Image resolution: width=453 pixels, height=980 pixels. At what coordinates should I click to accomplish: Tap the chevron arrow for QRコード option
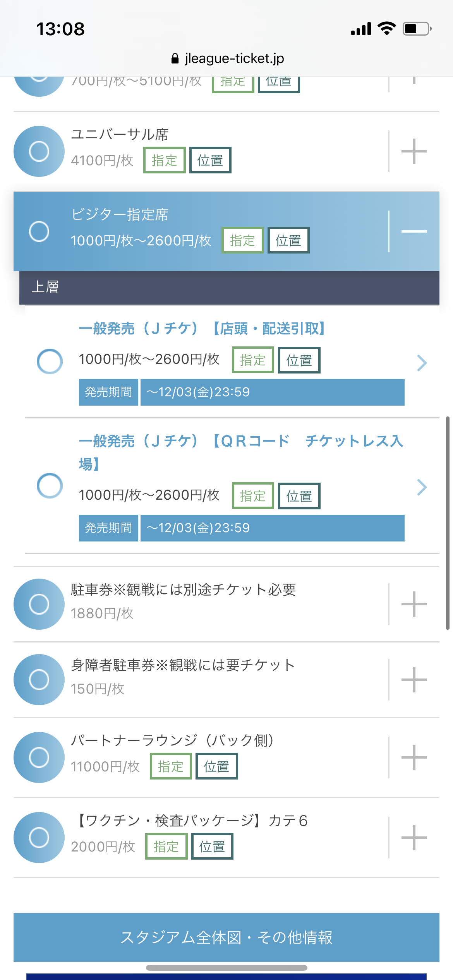click(x=422, y=487)
